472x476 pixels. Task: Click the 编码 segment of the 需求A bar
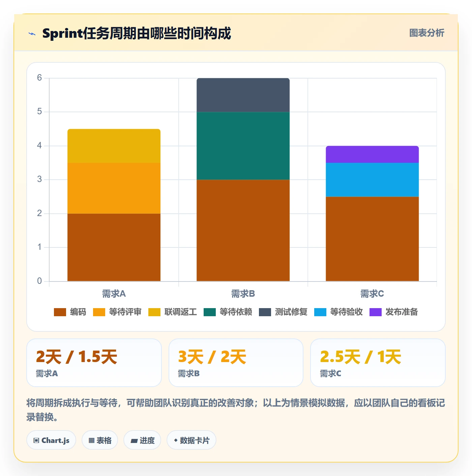[x=114, y=247]
